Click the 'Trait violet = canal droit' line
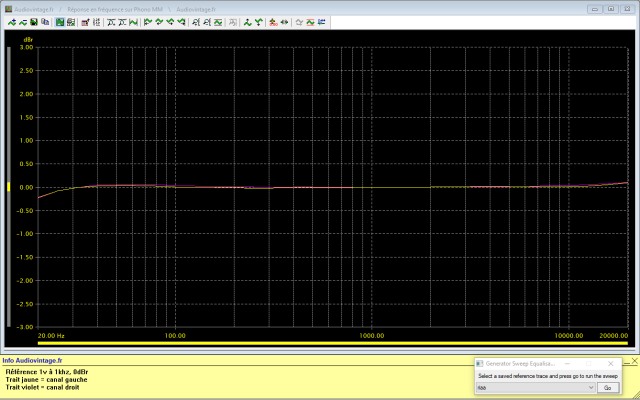This screenshot has height=400, width=640. coord(42,387)
